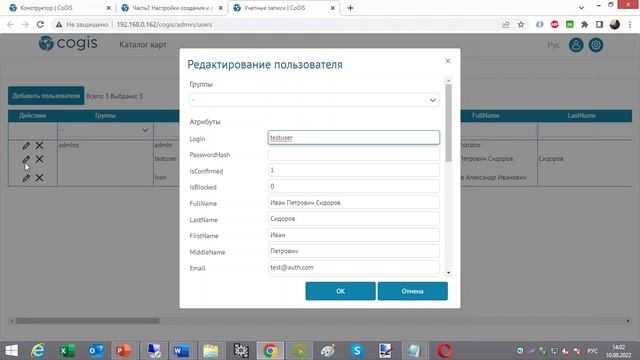This screenshot has width=640, height=360.
Task: Click the browser address bar URL
Action: coord(164,24)
